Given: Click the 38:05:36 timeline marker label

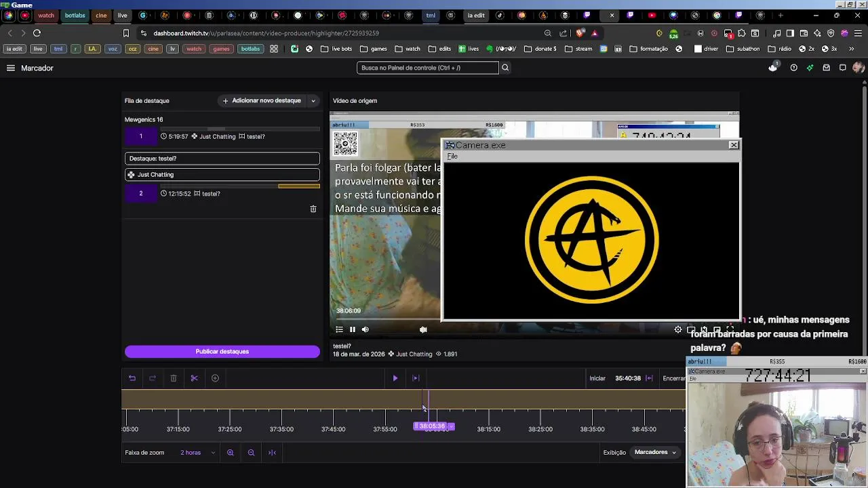Looking at the screenshot, I should click(431, 426).
